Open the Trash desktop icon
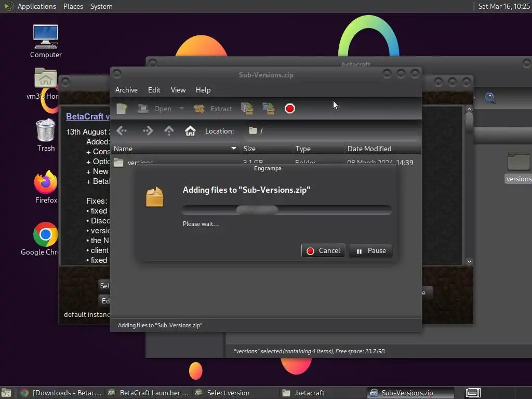The image size is (532, 399). (46, 135)
